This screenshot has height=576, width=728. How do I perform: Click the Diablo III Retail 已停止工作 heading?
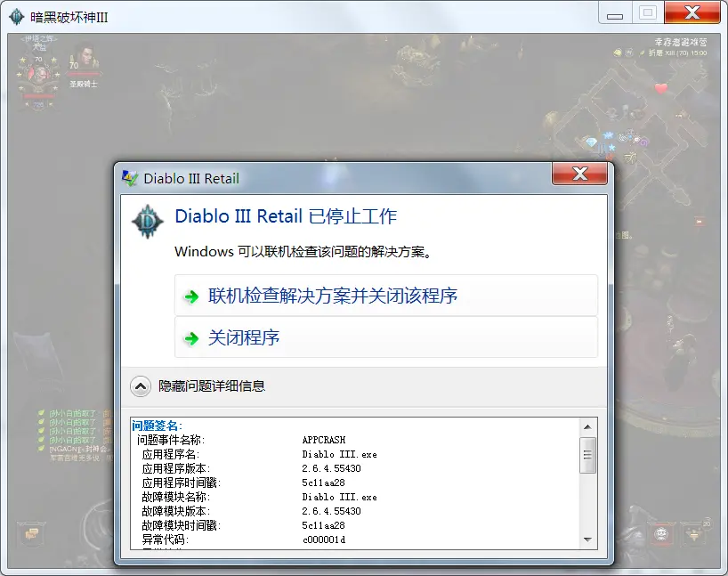[x=286, y=216]
